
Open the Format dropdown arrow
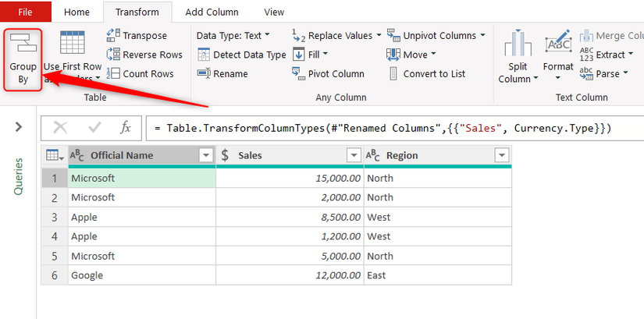pyautogui.click(x=558, y=78)
